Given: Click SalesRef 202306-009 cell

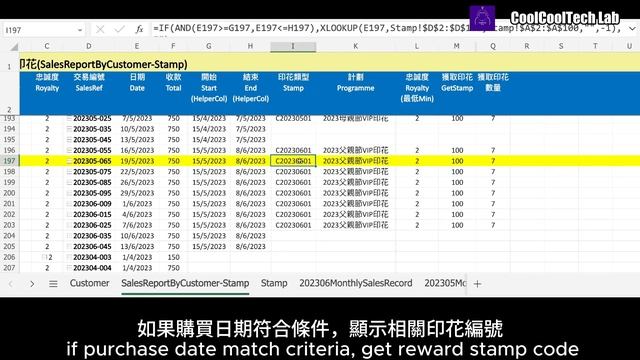Looking at the screenshot, I should click(92, 204).
